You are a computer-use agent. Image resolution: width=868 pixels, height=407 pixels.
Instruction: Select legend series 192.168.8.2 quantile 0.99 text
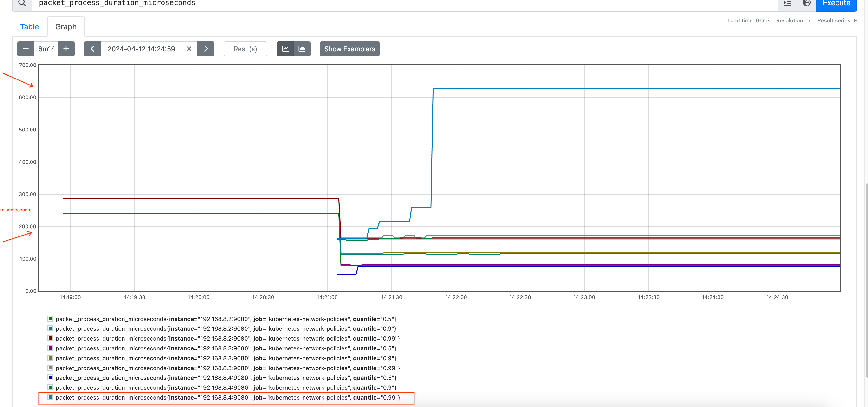228,339
